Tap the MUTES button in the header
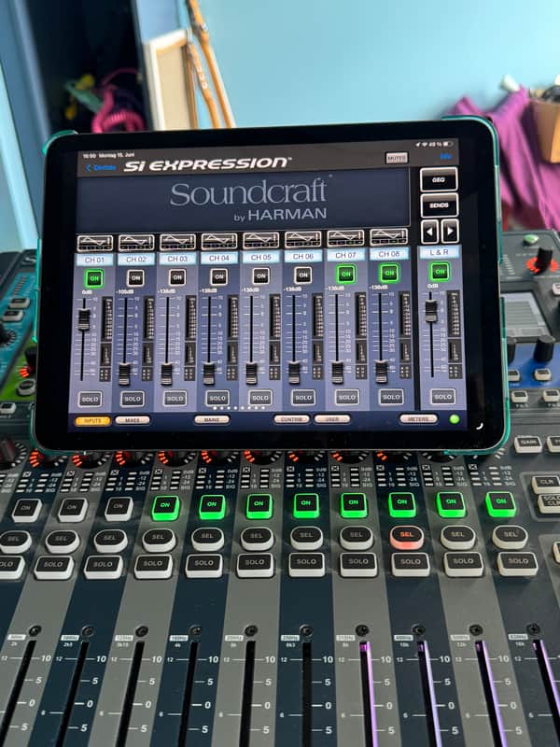Viewport: 560px width, 747px height. click(x=397, y=158)
